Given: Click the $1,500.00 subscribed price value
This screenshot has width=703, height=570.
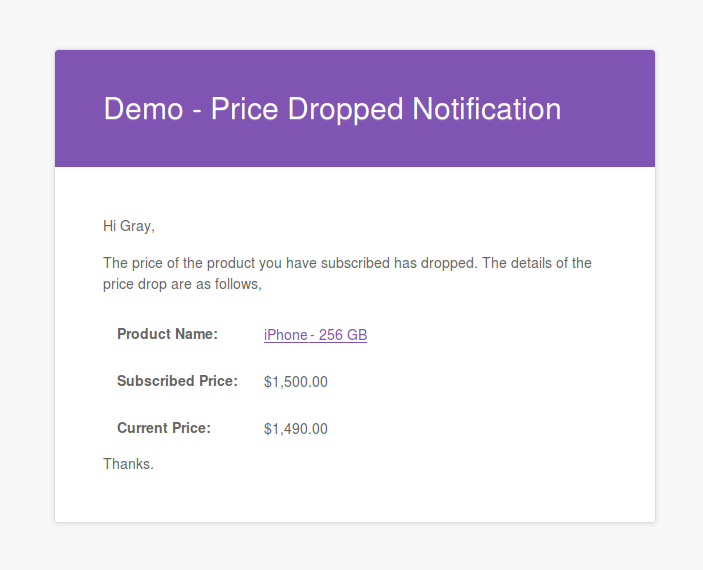Looking at the screenshot, I should click(295, 382).
